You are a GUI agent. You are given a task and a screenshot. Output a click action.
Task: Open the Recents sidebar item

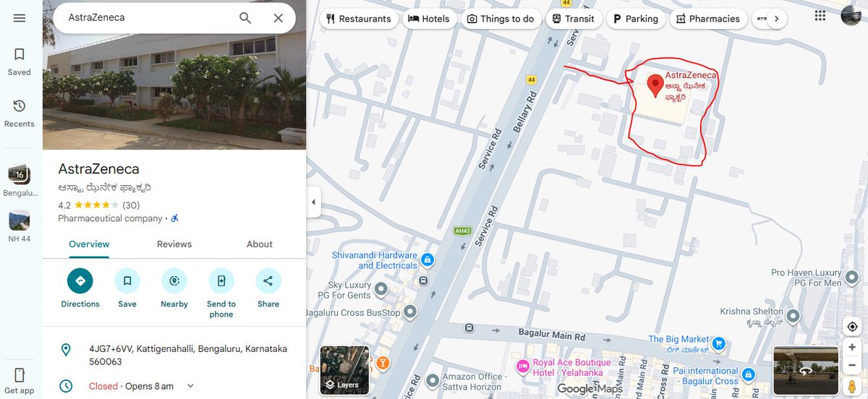click(x=20, y=113)
